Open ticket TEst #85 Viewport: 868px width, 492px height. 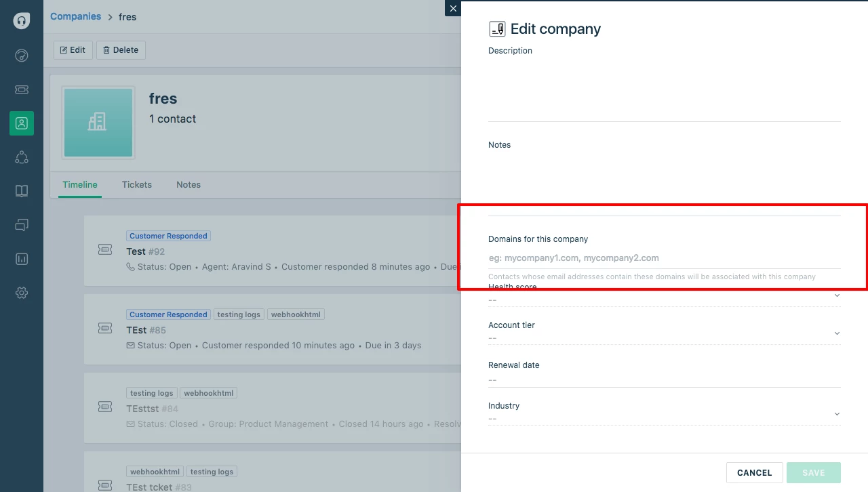point(146,330)
